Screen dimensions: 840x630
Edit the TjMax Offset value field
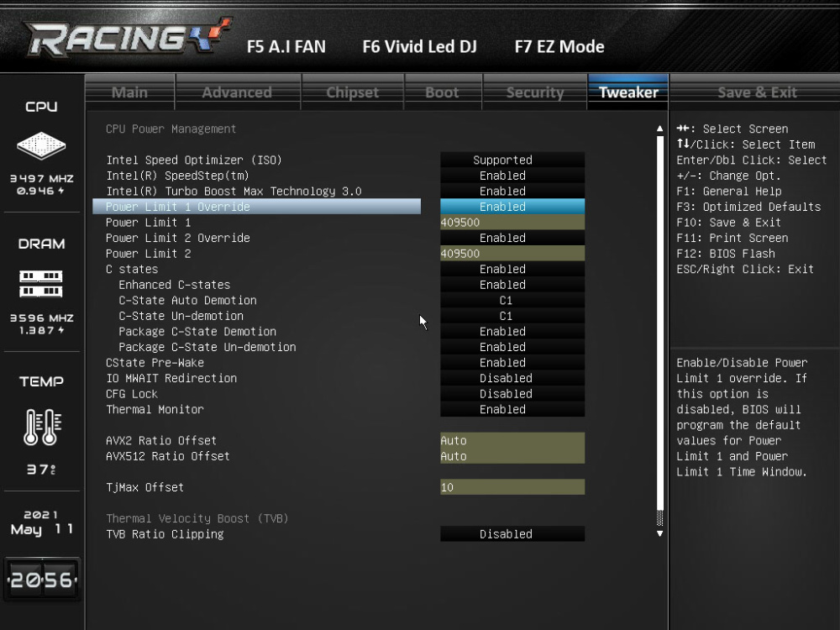(x=512, y=487)
